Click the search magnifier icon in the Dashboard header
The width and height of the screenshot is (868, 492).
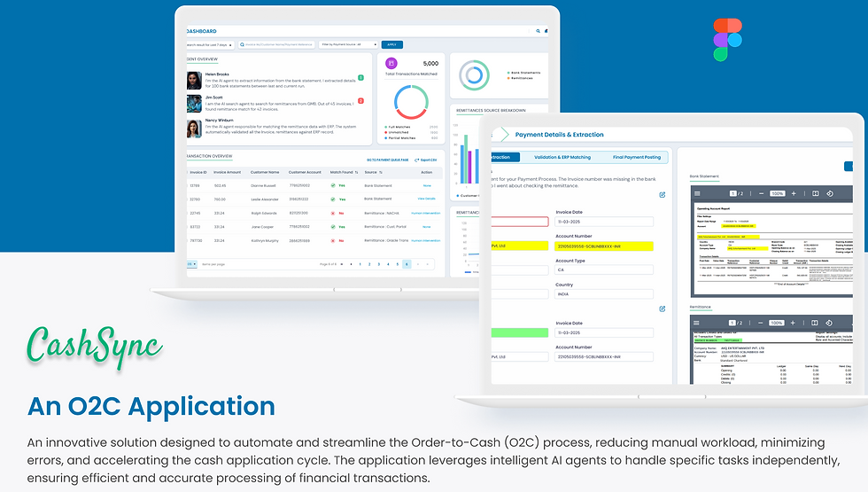(538, 31)
